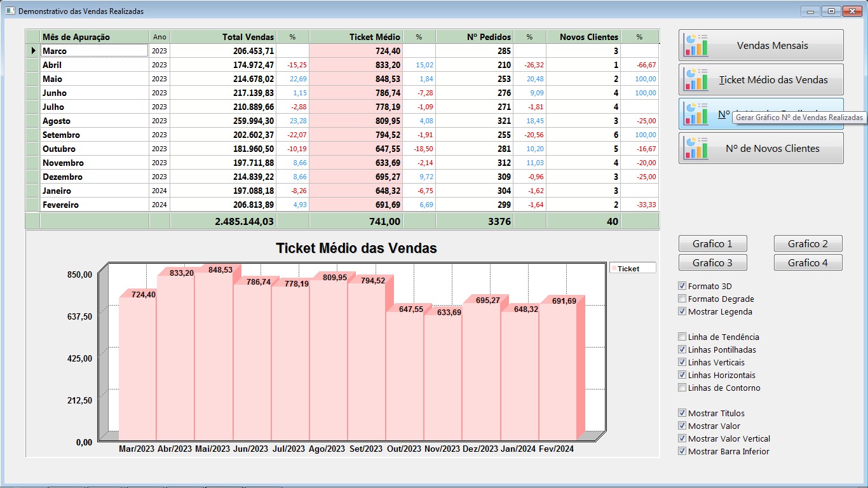Select the Setembro row month cell
Screen dimensions: 868x488
(x=94, y=135)
